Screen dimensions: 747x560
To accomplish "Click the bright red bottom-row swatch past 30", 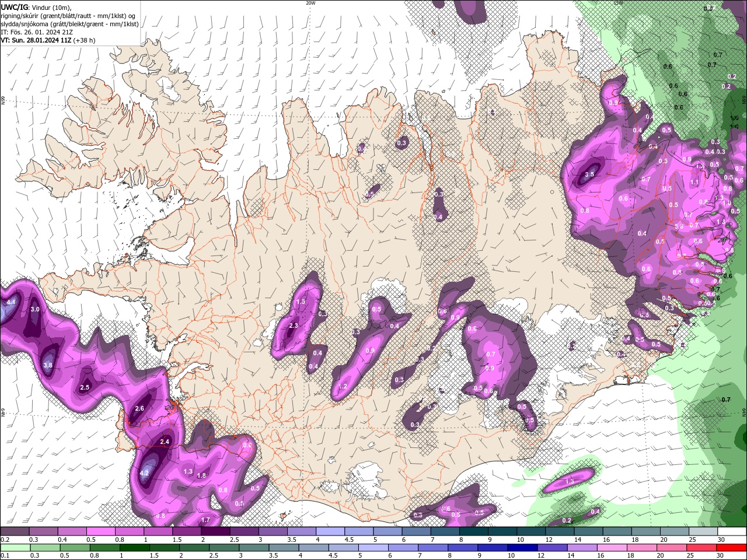I will pyautogui.click(x=731, y=548).
